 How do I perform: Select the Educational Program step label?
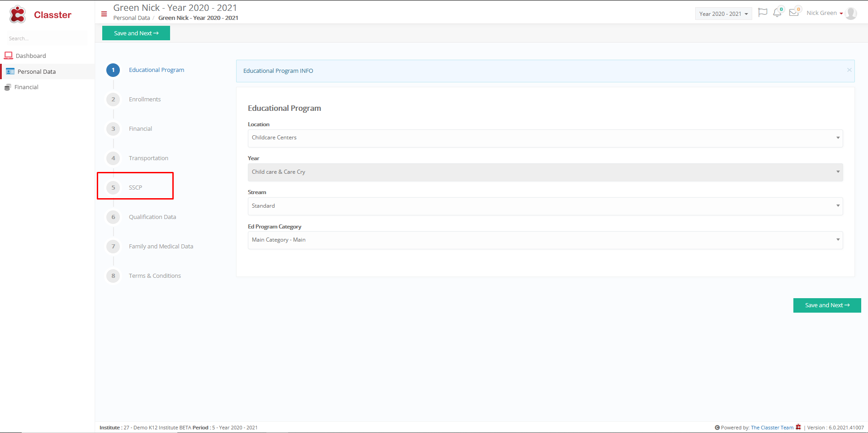[x=157, y=70]
